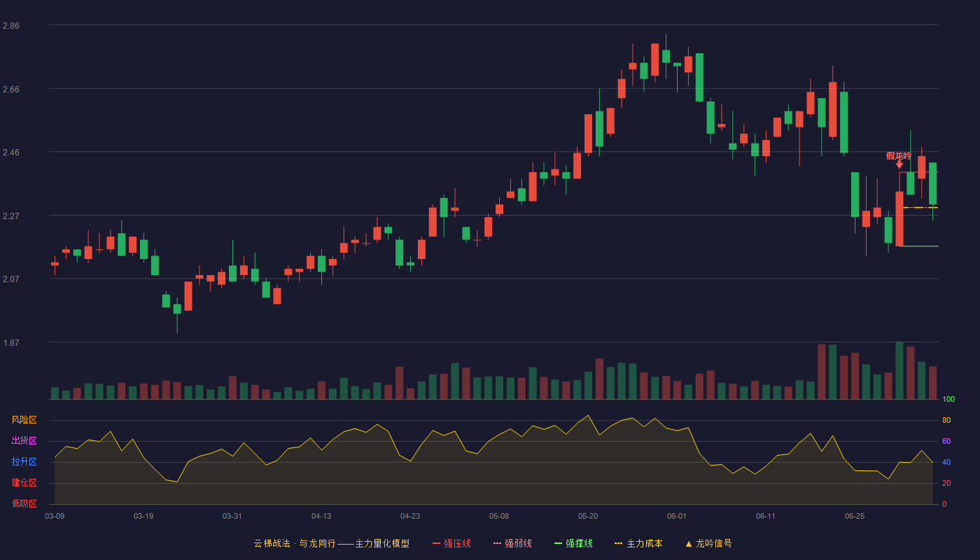980x560 pixels.
Task: Click the 06-11 date label
Action: 766,516
